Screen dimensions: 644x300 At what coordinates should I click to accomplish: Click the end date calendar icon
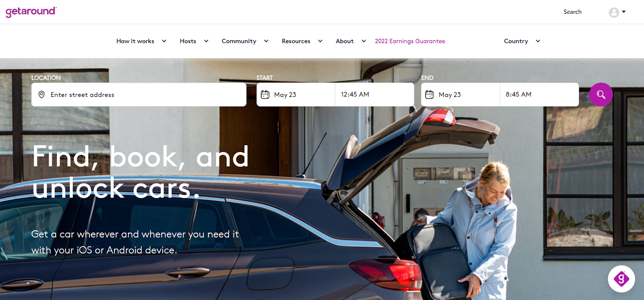point(429,95)
